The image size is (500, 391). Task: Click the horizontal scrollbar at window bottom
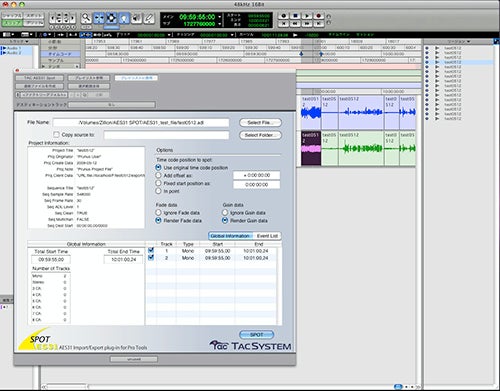click(x=230, y=387)
